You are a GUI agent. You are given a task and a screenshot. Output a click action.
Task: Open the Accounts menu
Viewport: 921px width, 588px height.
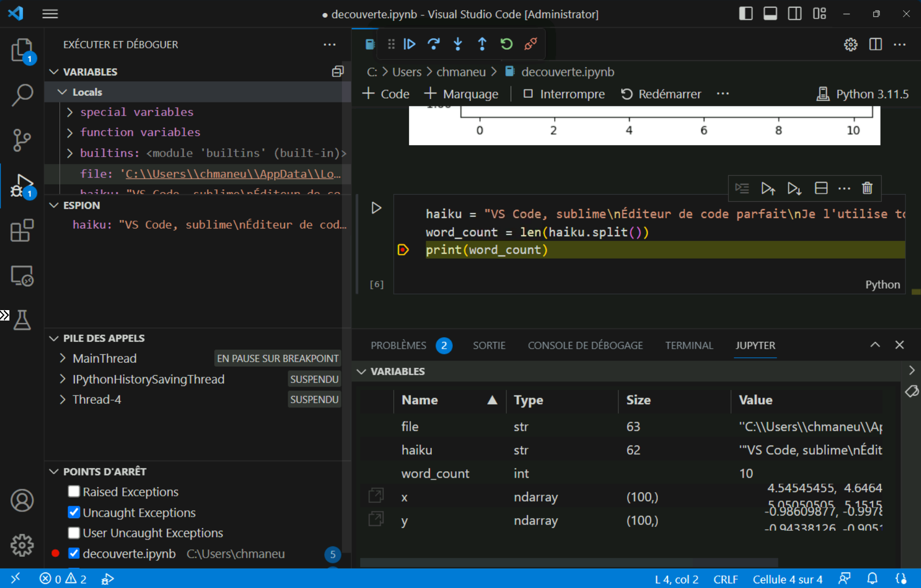point(22,501)
